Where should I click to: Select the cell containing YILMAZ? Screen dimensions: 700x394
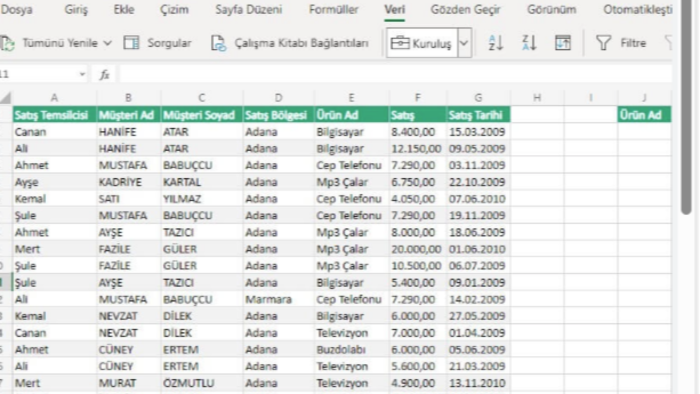tap(202, 199)
